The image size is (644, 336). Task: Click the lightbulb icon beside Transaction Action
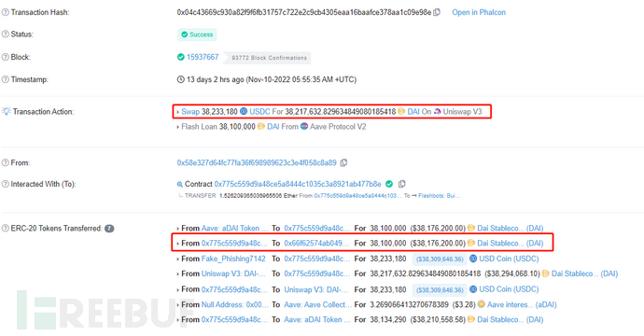tap(6, 111)
